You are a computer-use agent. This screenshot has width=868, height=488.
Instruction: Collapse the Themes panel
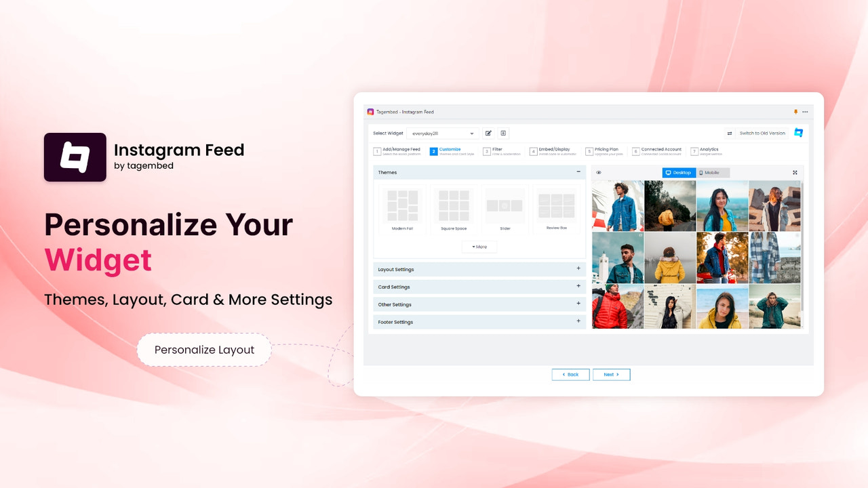(x=578, y=172)
